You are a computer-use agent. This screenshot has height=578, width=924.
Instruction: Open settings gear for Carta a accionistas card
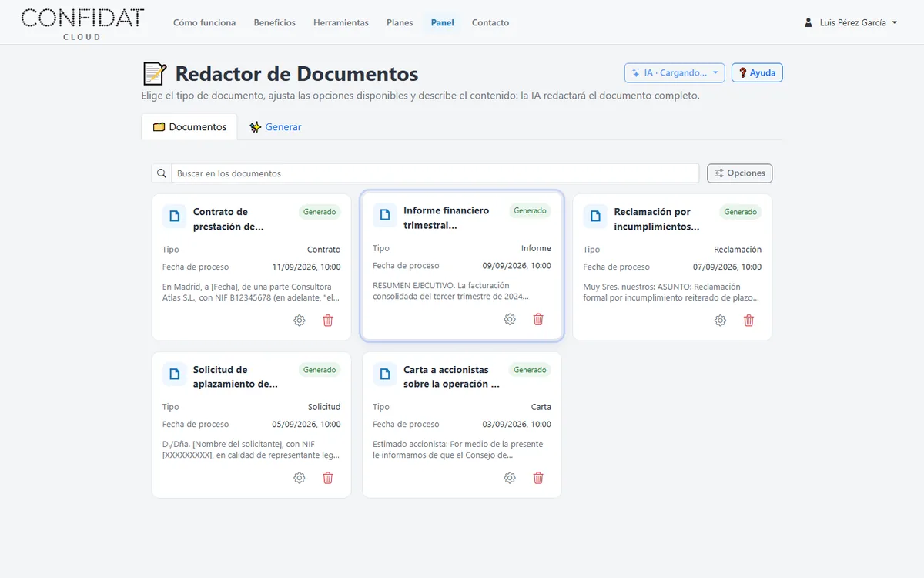pyautogui.click(x=510, y=478)
